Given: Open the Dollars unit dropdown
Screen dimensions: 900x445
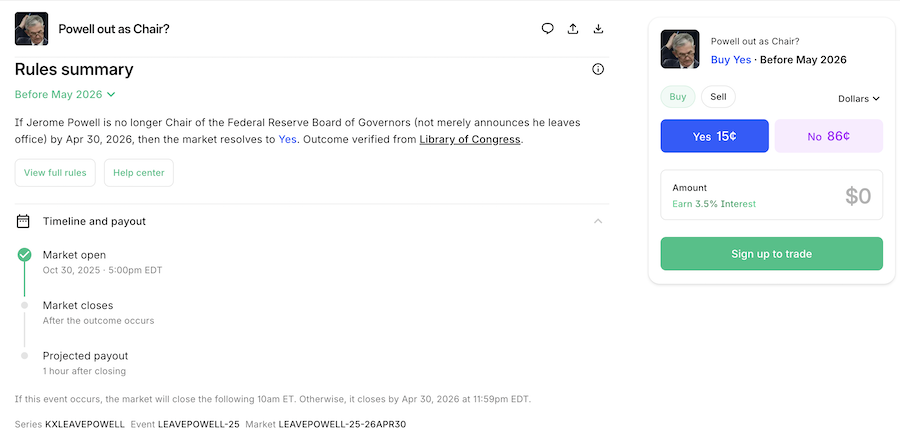Looking at the screenshot, I should 858,98.
